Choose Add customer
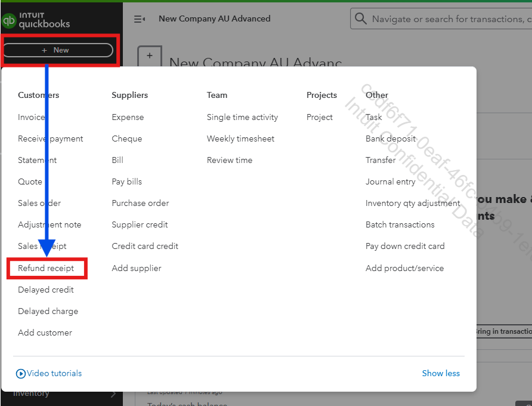 pyautogui.click(x=45, y=333)
